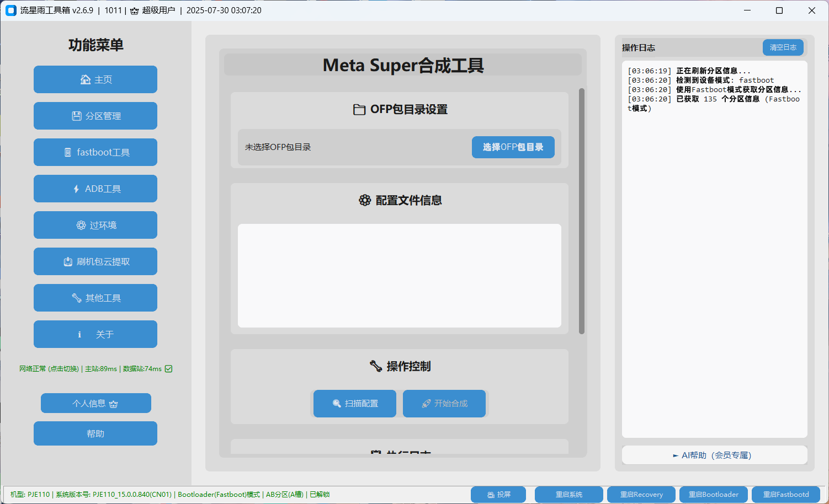This screenshot has width=829, height=504.
Task: Click the fastboot工具 tool icon
Action: point(68,152)
